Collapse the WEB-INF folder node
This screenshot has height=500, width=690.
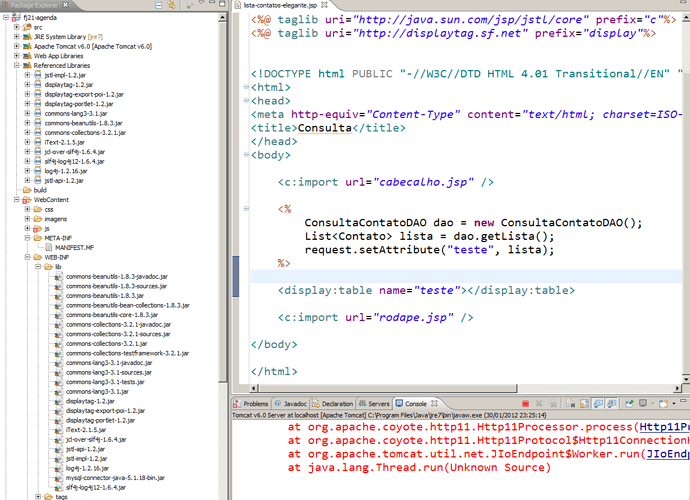(x=27, y=257)
